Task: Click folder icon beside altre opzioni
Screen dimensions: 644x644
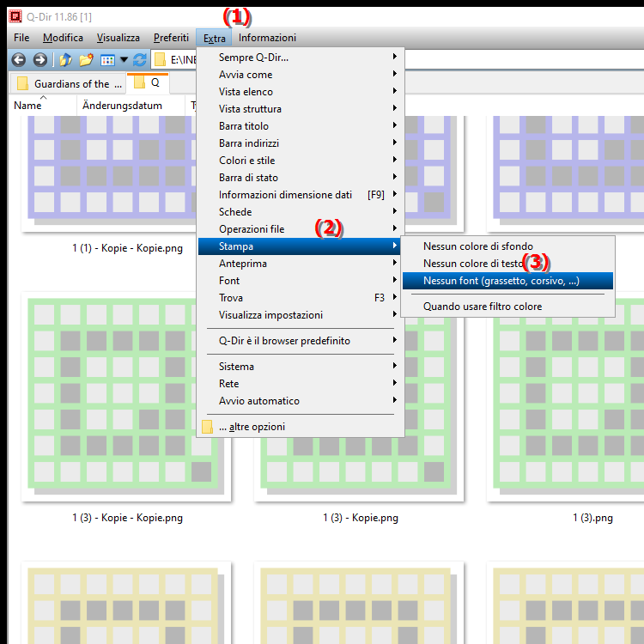Action: coord(208,427)
